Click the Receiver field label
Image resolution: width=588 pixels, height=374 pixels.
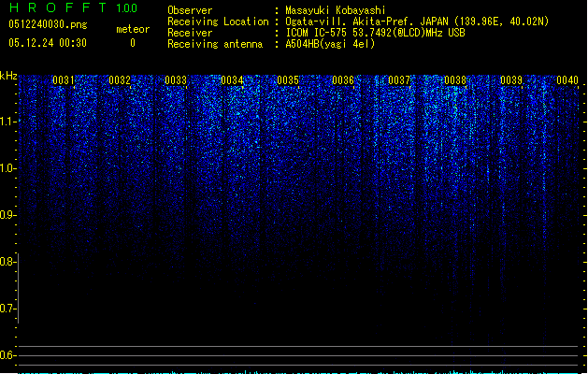[x=190, y=33]
